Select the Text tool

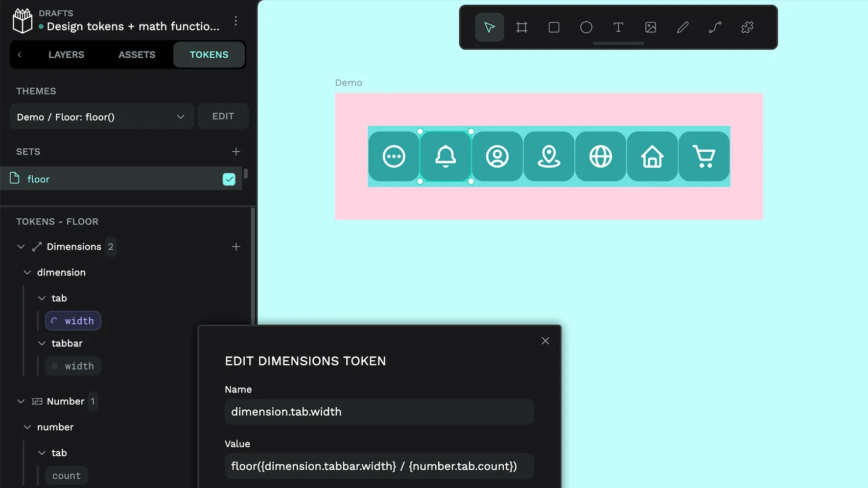click(618, 27)
